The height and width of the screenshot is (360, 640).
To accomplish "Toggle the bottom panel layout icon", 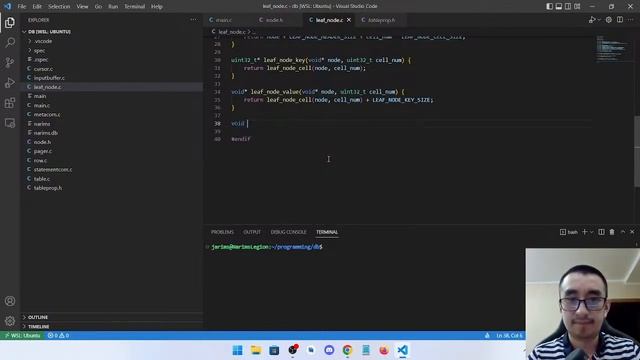I will (559, 6).
